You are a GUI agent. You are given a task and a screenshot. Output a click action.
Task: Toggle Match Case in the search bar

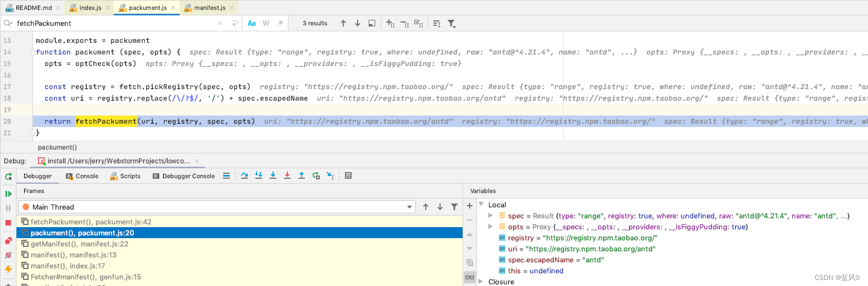tap(252, 23)
